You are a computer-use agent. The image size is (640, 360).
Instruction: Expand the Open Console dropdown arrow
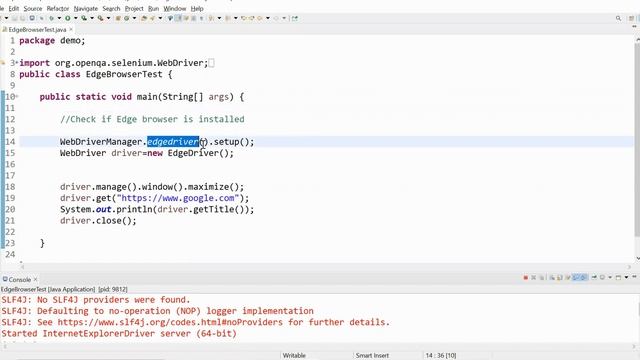tap(627, 278)
